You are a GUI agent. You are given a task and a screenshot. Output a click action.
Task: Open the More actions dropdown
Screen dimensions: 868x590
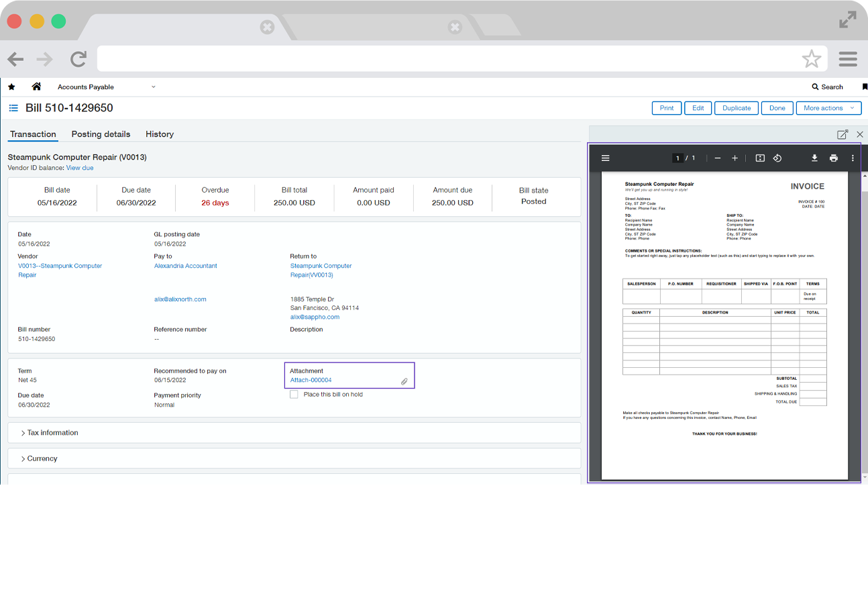pyautogui.click(x=828, y=108)
